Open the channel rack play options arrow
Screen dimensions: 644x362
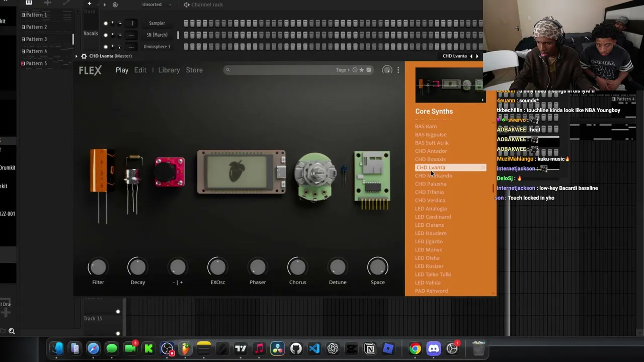[x=104, y=5]
